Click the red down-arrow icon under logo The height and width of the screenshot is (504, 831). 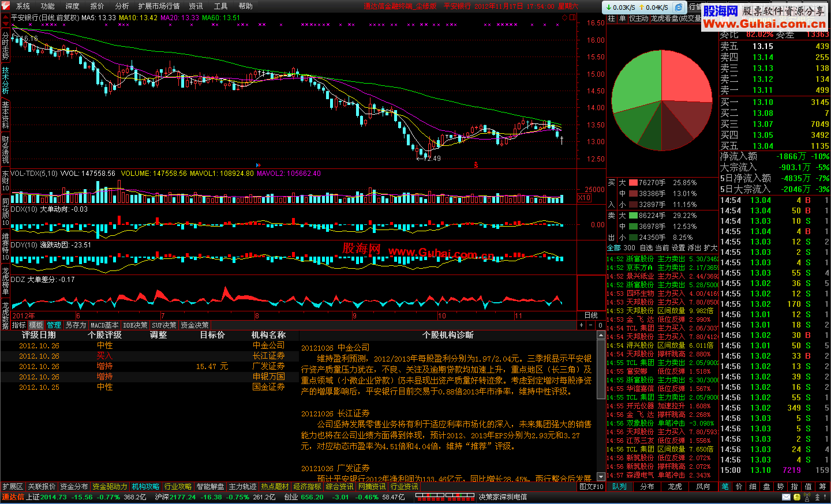pyautogui.click(x=5, y=24)
